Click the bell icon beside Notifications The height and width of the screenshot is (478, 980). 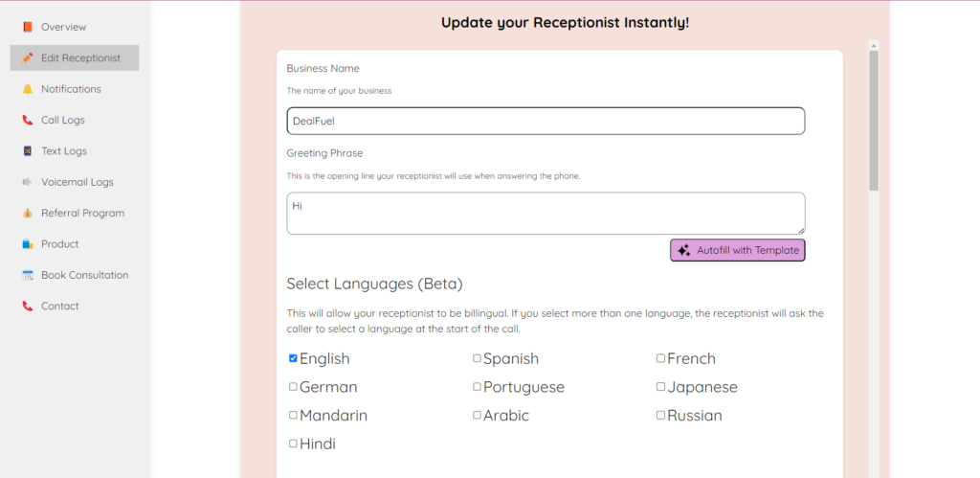(28, 89)
